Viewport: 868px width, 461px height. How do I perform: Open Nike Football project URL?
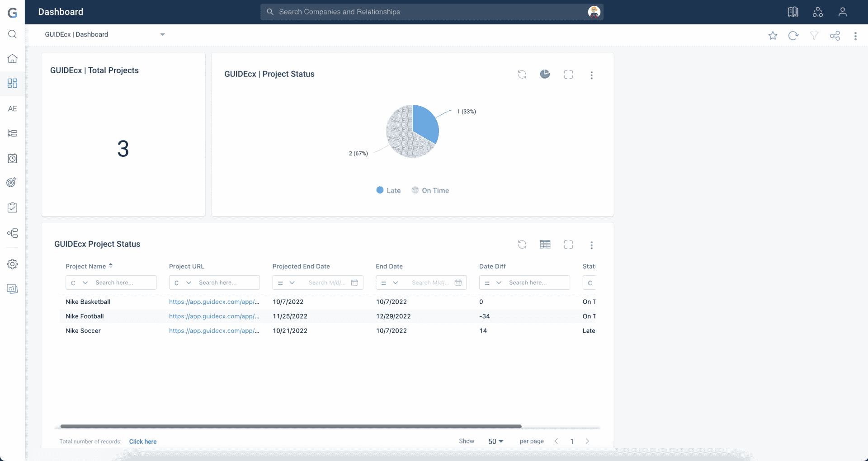pos(214,316)
